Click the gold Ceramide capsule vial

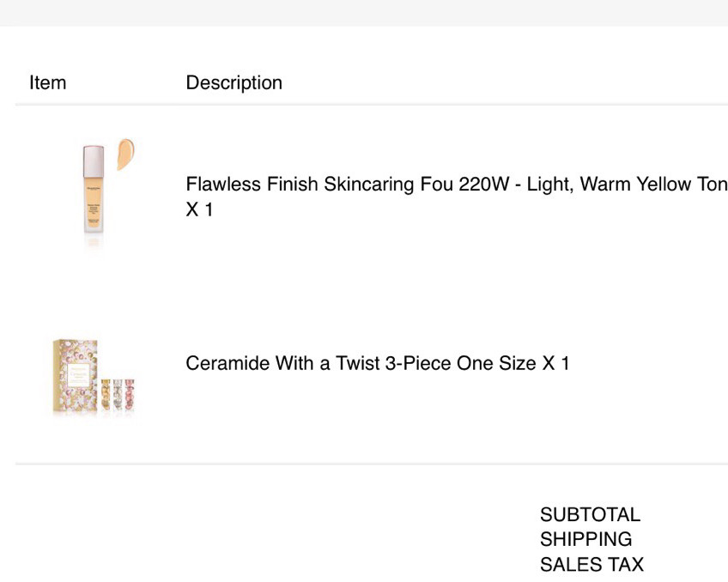106,394
